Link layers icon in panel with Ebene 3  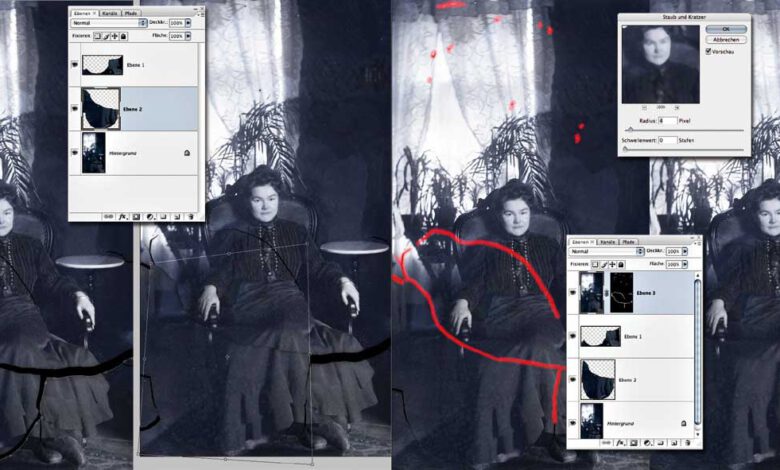[606, 443]
